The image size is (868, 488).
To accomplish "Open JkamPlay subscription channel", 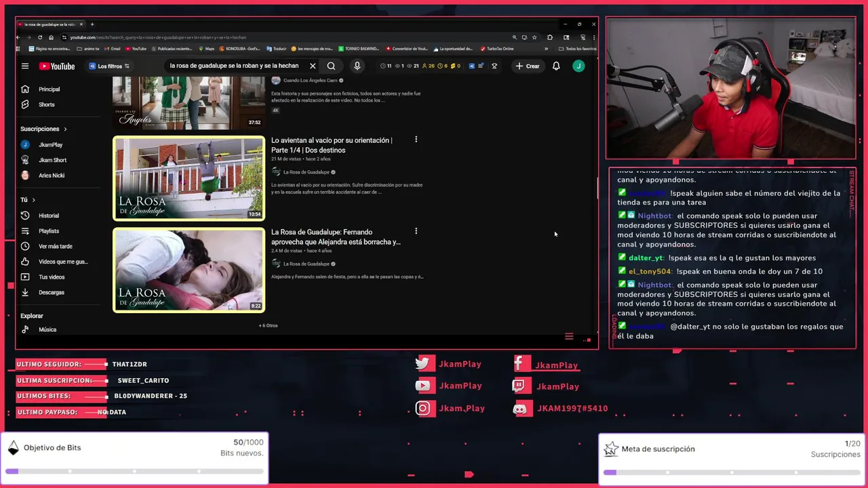I will 50,145.
